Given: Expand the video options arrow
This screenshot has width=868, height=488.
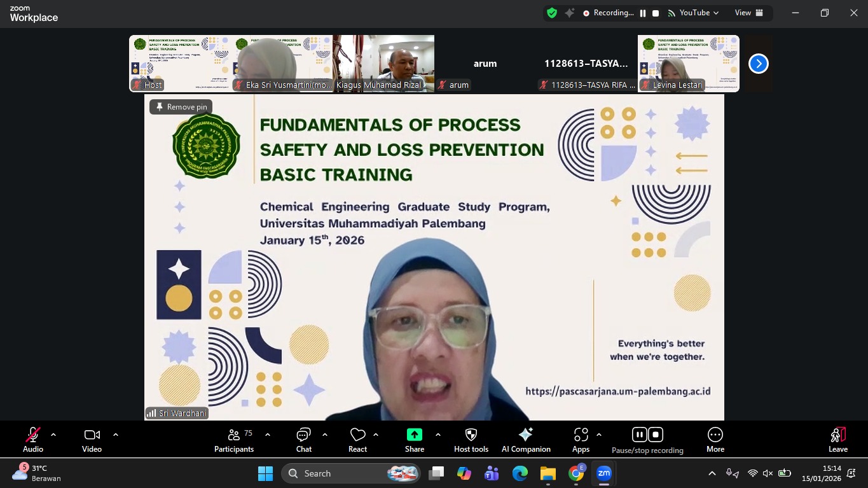Looking at the screenshot, I should (x=116, y=435).
